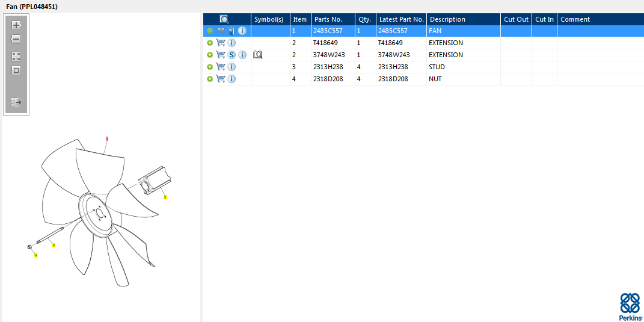Show info for EXTENSION 3748W243

[242, 55]
